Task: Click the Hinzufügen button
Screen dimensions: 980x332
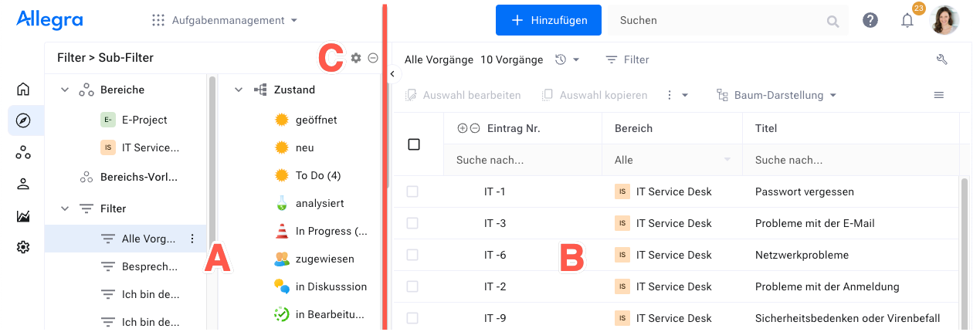Action: tap(548, 20)
